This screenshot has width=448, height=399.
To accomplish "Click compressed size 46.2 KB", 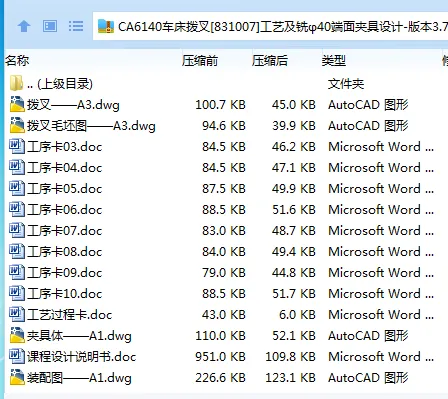I will pyautogui.click(x=294, y=147).
